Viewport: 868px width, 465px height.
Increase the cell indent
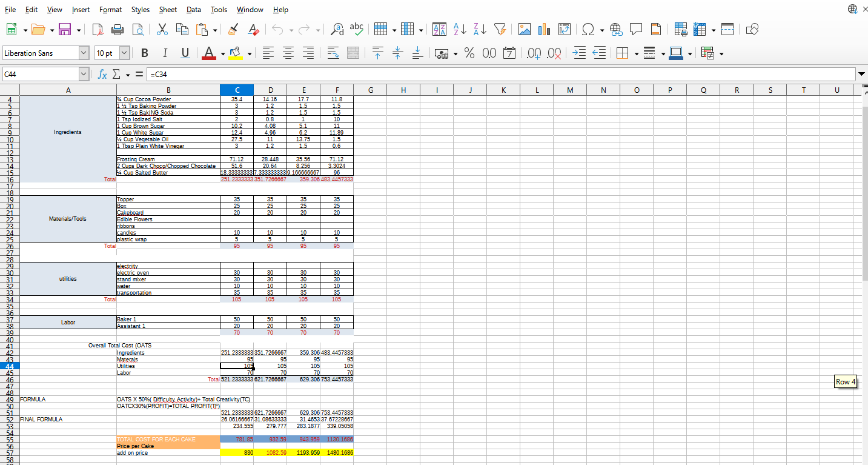point(578,53)
